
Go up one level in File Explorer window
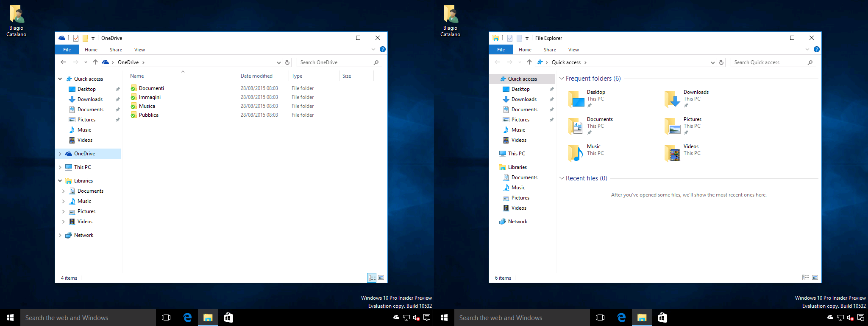pyautogui.click(x=529, y=62)
